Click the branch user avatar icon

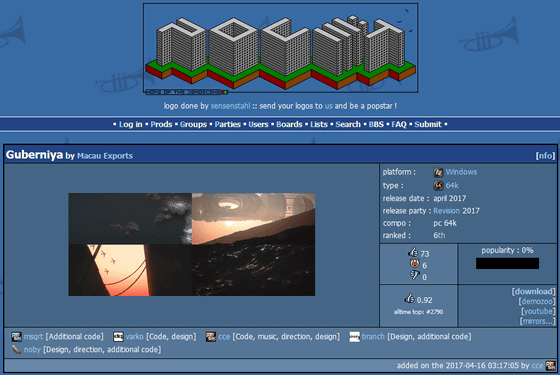coord(354,337)
